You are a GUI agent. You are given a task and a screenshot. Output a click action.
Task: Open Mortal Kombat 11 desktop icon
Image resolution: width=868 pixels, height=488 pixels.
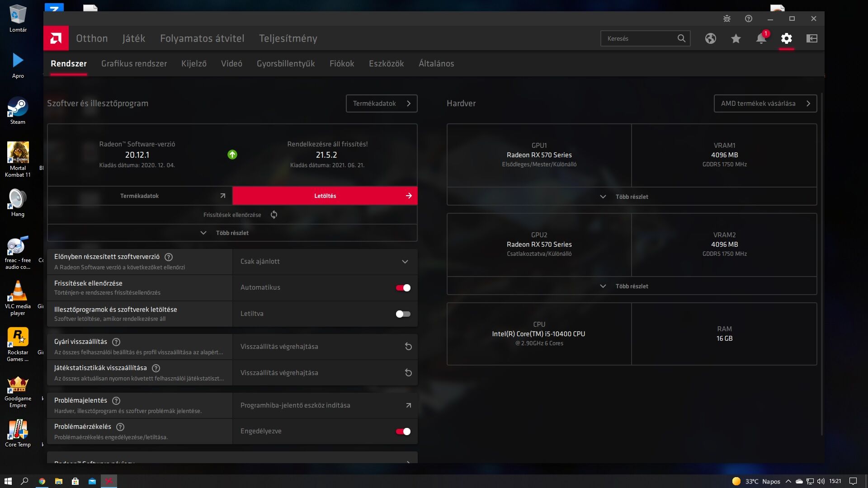[x=18, y=159]
